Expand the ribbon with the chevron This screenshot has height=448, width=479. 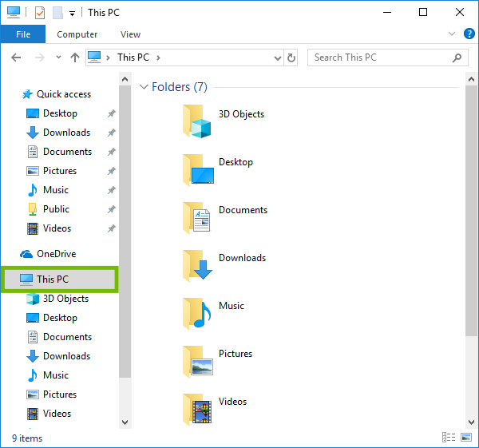click(452, 34)
